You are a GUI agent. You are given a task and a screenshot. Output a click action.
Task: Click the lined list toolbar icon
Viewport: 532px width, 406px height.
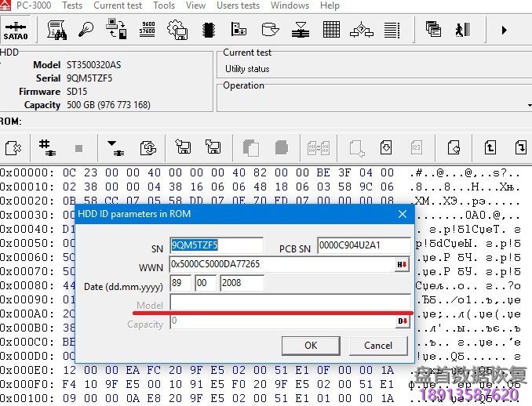point(392,30)
